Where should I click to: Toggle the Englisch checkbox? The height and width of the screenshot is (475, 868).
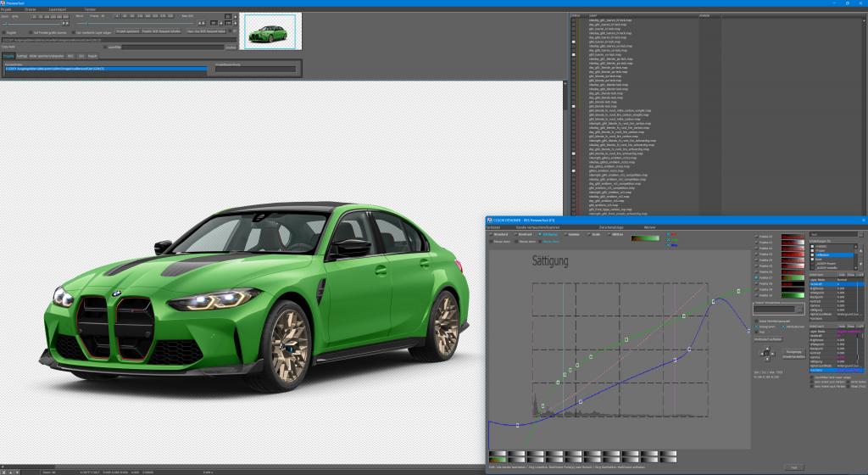pos(5,32)
